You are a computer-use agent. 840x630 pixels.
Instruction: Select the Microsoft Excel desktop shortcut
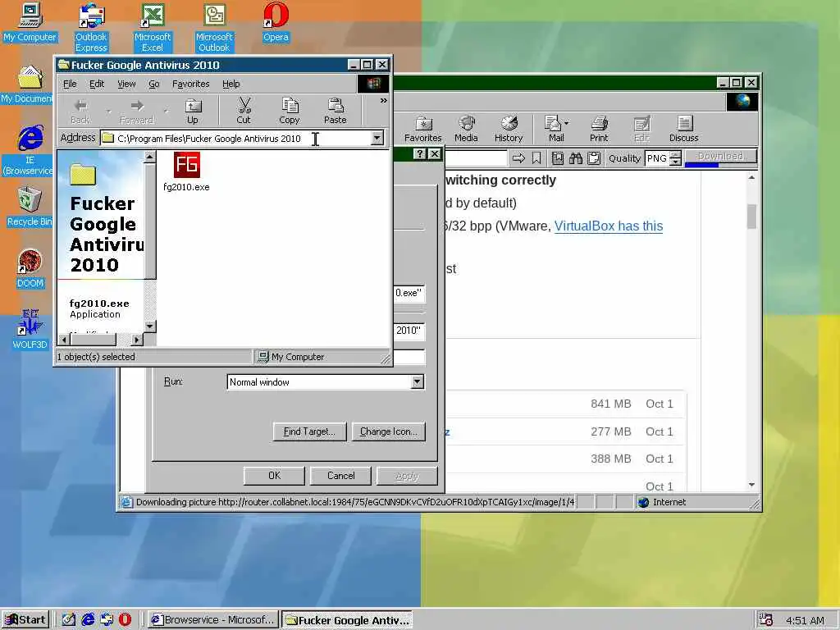coord(153,28)
